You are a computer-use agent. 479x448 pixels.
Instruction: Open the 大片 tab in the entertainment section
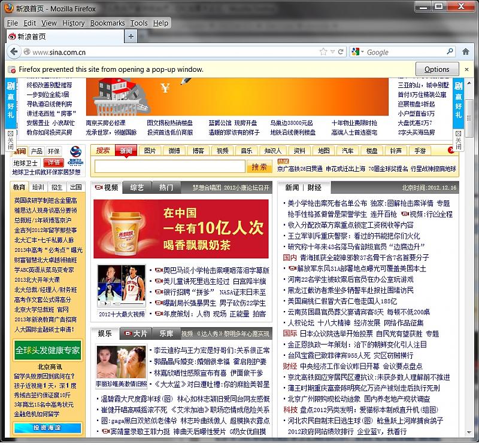coord(137,334)
